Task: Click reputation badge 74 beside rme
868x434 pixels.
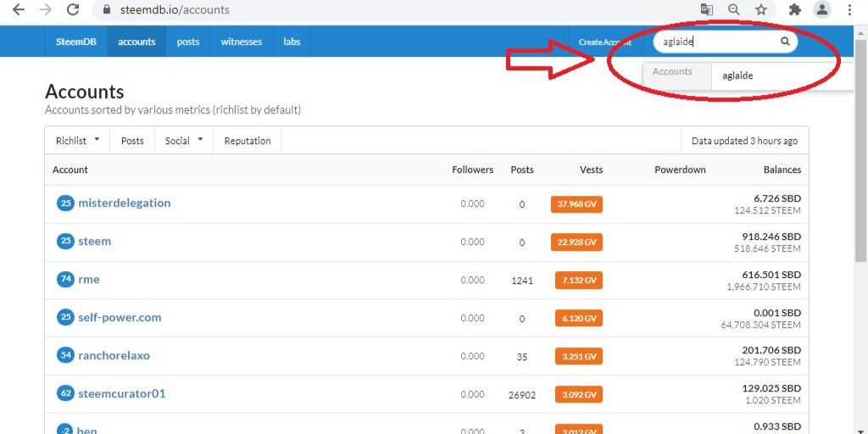Action: click(x=65, y=279)
